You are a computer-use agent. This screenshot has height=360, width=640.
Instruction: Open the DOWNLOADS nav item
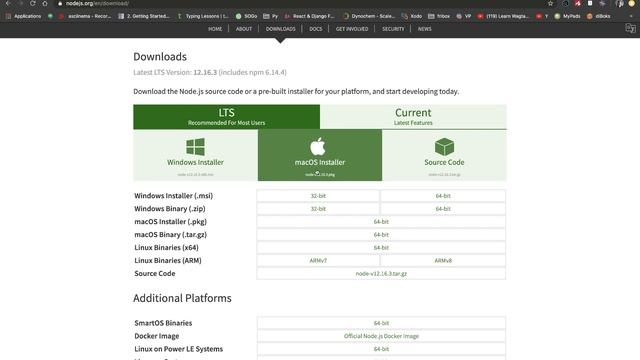(x=280, y=29)
